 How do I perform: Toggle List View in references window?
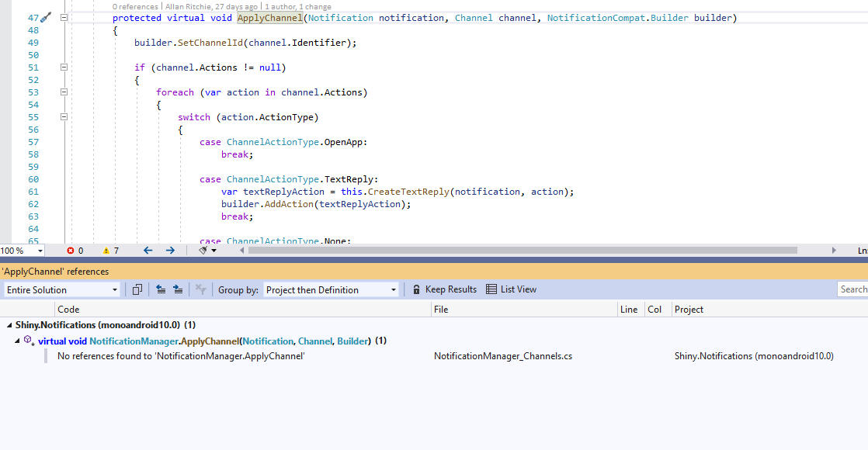pos(511,289)
